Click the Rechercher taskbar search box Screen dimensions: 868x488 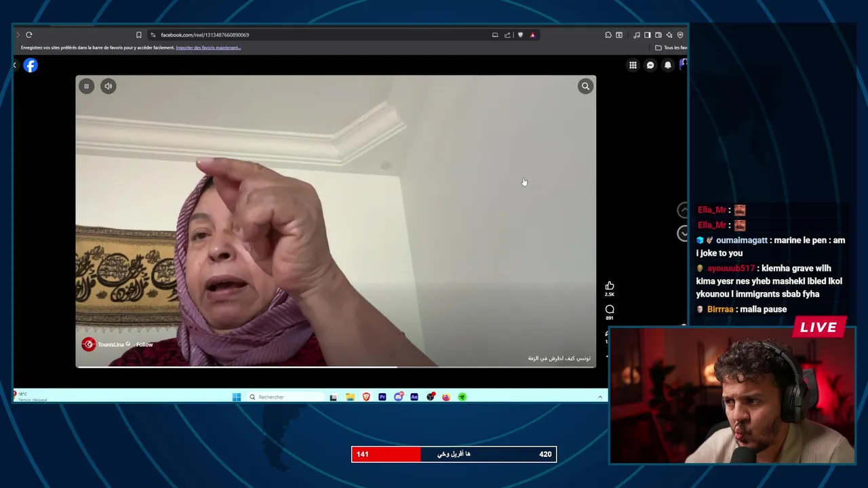pyautogui.click(x=285, y=397)
